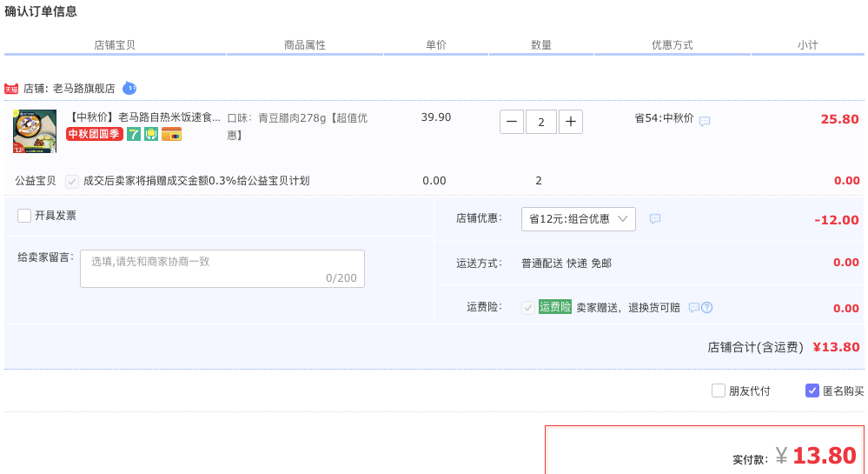
Task: Click the product thumbnail of the self-heating rice
Action: click(35, 130)
